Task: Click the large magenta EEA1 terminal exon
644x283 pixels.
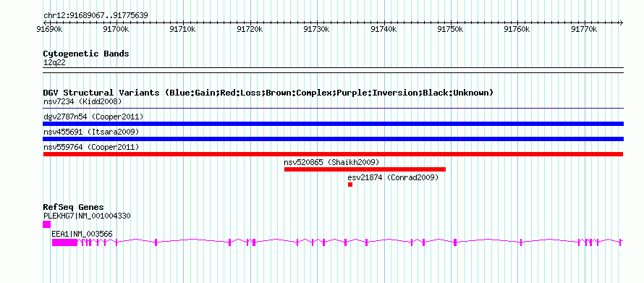Action: 64,242
